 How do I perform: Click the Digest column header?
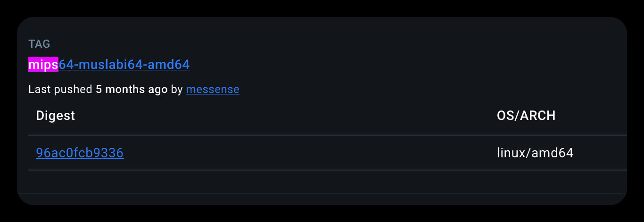[x=55, y=116]
